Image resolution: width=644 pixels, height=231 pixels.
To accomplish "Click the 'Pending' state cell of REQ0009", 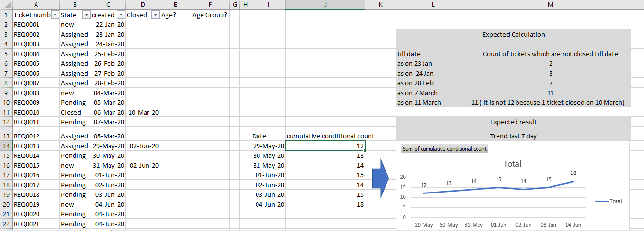I will tap(75, 102).
